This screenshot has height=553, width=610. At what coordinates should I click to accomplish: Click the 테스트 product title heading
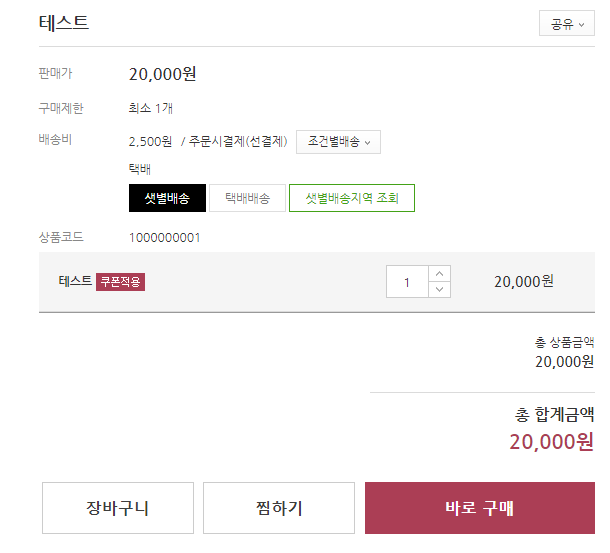64,23
